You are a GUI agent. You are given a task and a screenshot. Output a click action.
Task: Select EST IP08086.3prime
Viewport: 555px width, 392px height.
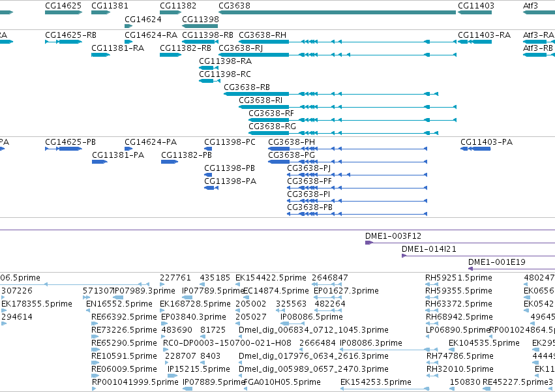click(x=371, y=344)
